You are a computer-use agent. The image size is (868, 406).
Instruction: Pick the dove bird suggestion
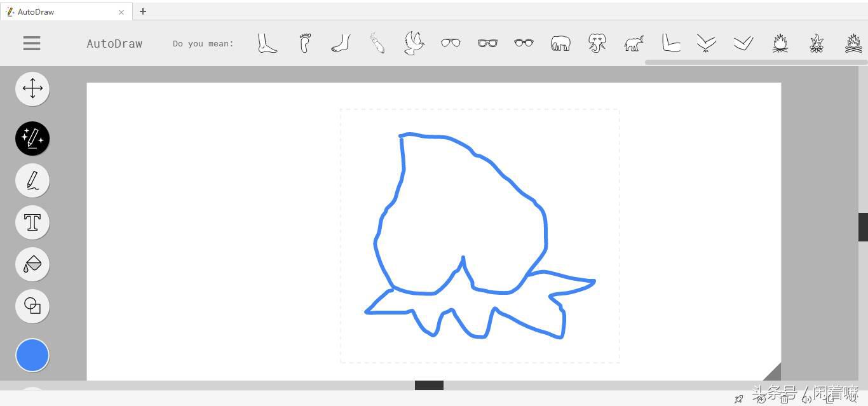click(414, 43)
